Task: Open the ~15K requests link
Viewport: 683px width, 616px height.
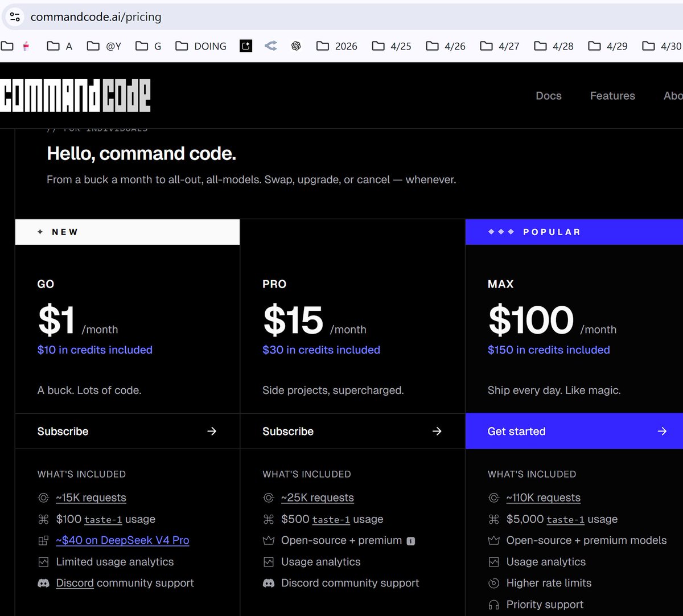Action: (x=91, y=498)
